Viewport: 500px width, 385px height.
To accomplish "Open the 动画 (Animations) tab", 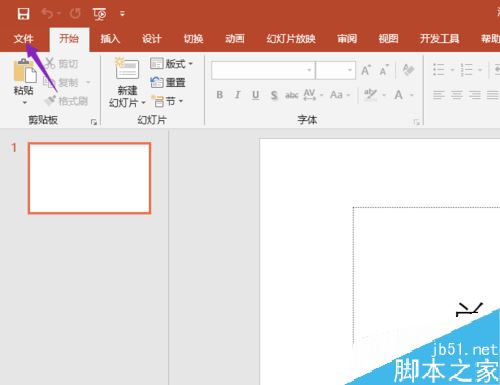I will click(x=235, y=39).
